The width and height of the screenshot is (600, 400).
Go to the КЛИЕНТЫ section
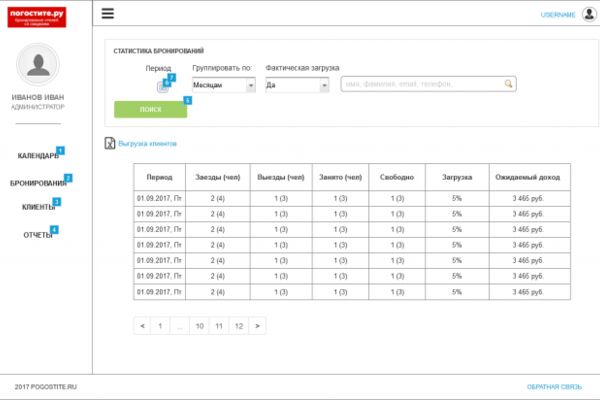pyautogui.click(x=39, y=207)
